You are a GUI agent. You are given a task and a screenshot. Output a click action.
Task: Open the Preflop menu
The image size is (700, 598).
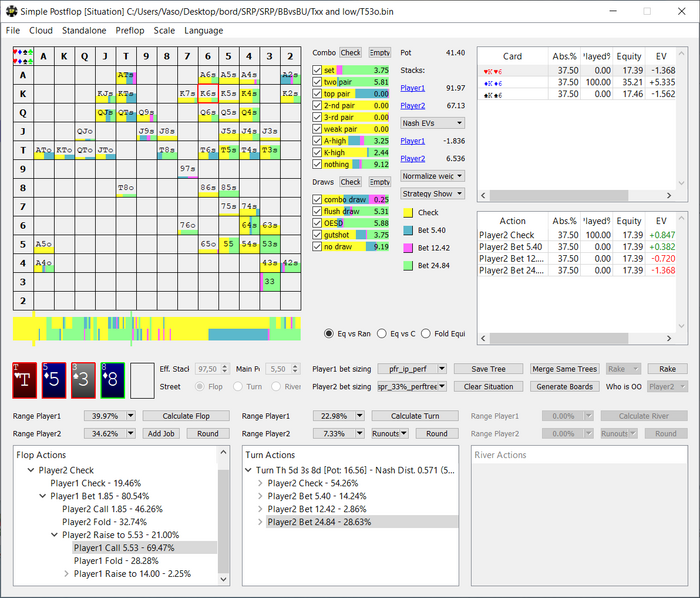pos(129,31)
